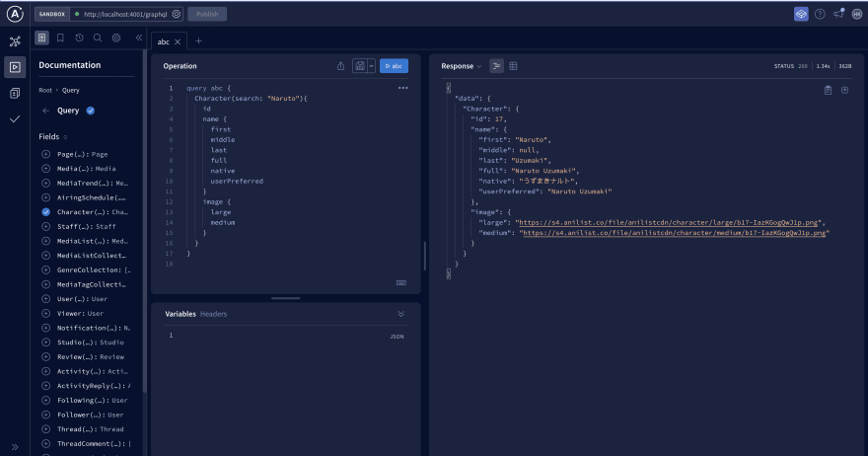Switch response to JSON view icon

496,66
